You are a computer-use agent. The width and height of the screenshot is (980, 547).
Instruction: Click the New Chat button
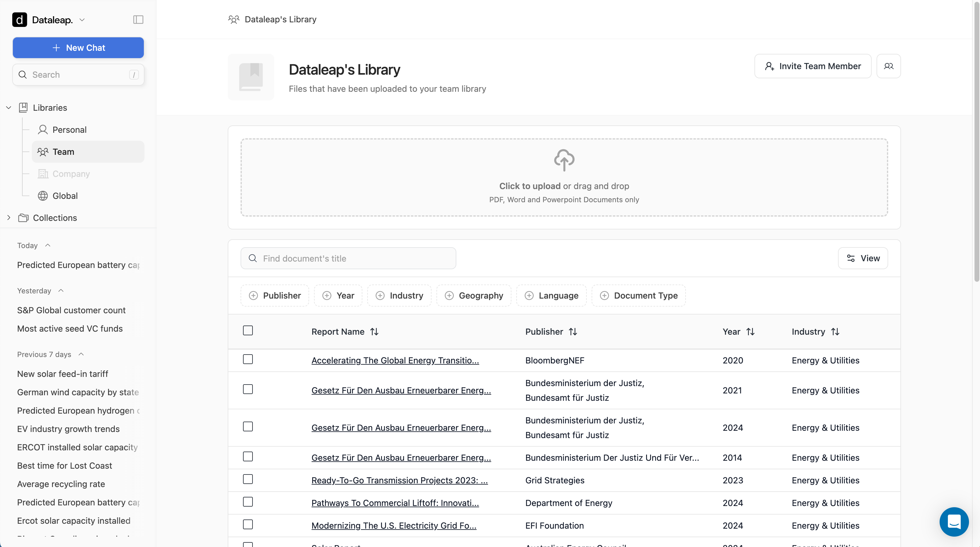coord(78,48)
